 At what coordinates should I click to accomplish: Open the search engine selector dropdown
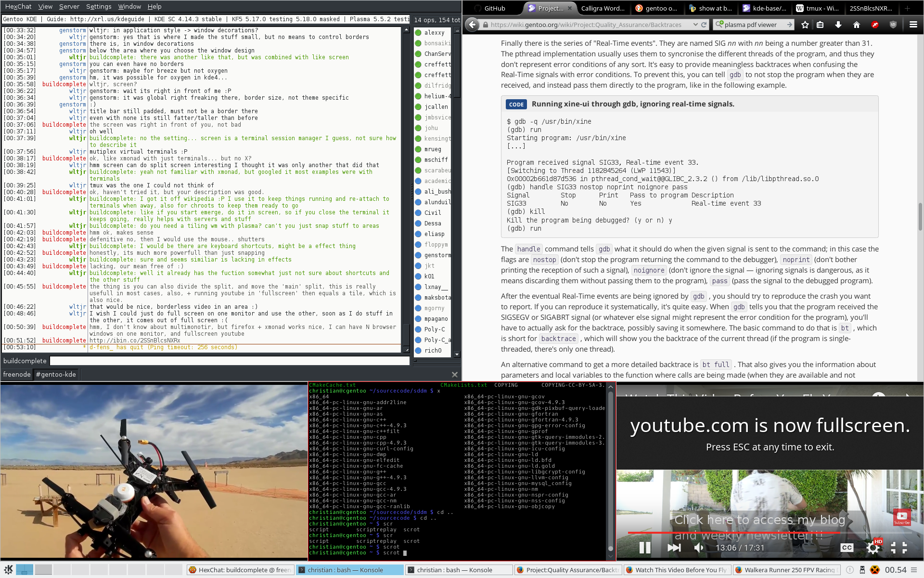719,25
